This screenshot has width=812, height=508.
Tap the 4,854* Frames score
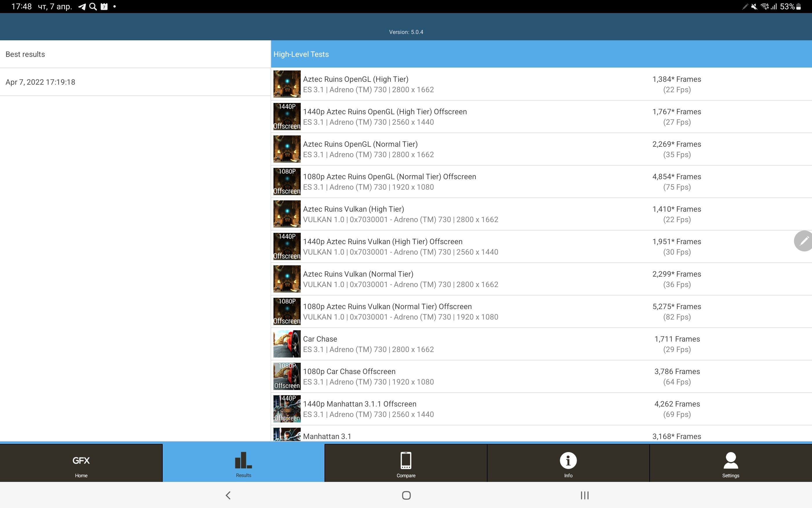677,177
